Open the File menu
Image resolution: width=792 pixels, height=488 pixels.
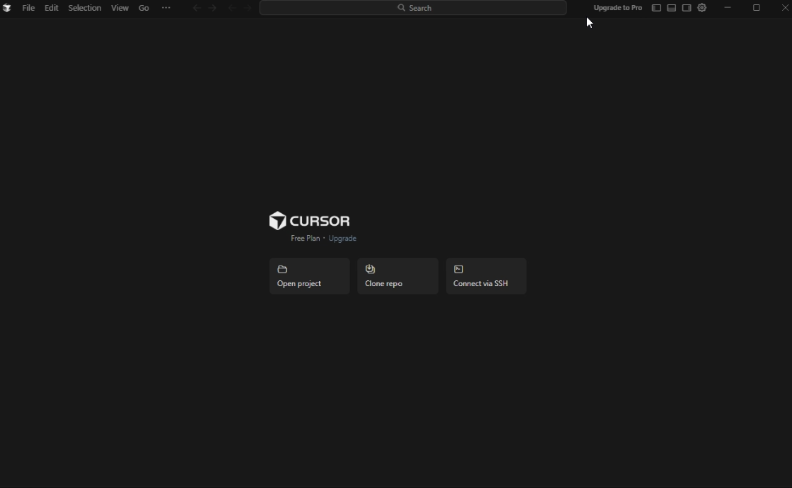pyautogui.click(x=28, y=8)
